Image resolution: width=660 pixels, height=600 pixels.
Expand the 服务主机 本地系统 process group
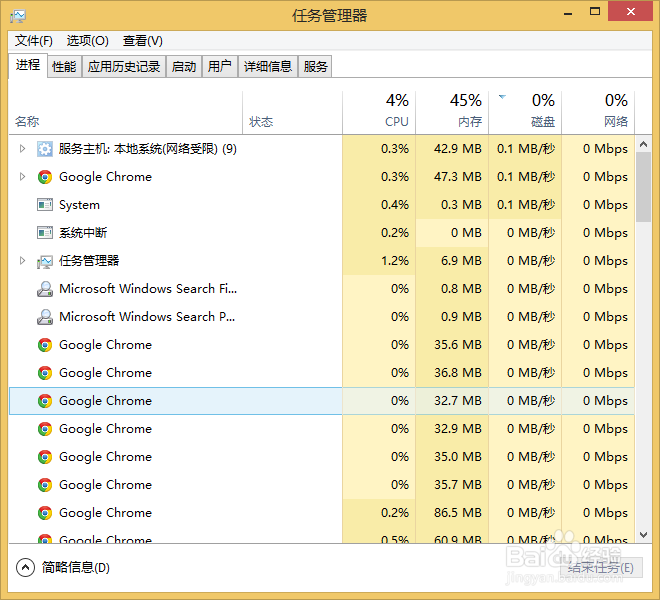click(x=22, y=149)
